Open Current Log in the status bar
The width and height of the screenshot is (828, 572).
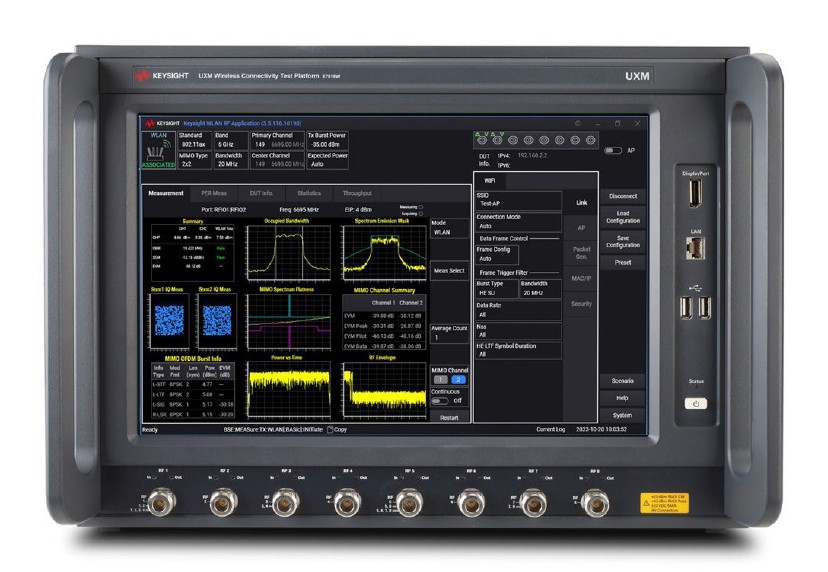click(x=551, y=429)
